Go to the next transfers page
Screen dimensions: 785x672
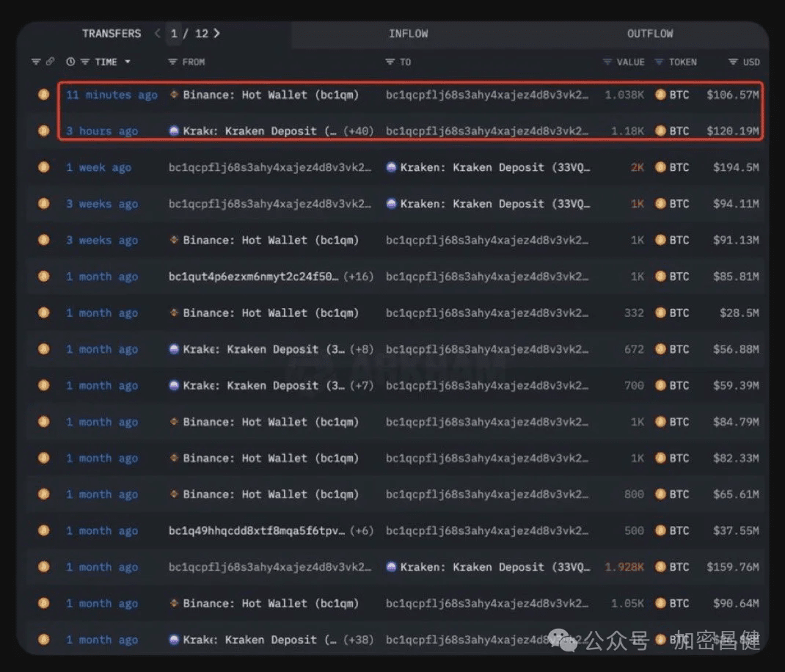216,33
